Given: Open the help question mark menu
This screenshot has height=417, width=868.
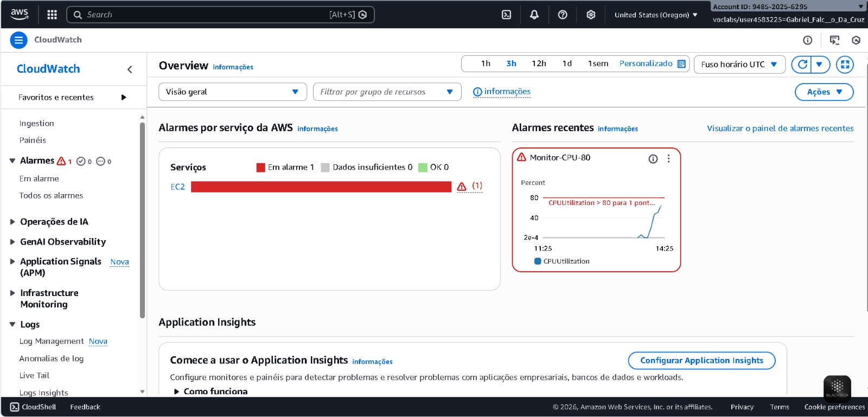Looking at the screenshot, I should [563, 15].
